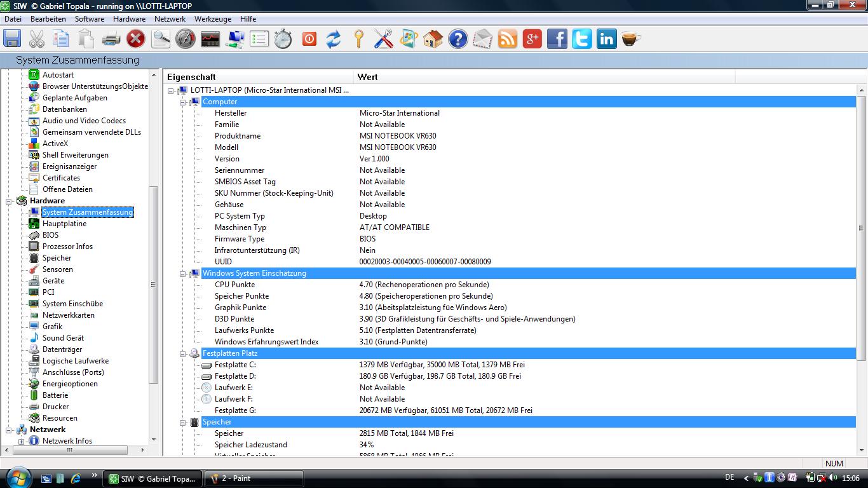Collapse the LOTTI-LAPTOP root node
This screenshot has height=488, width=868.
[x=170, y=90]
